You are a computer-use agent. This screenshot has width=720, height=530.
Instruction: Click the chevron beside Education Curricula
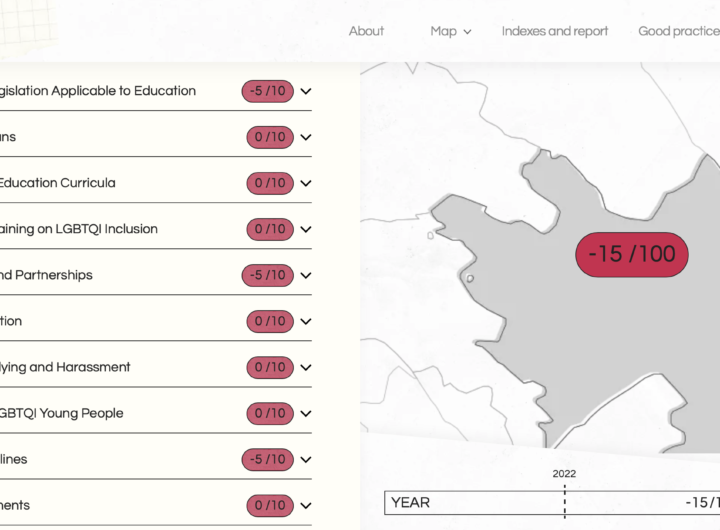[306, 183]
